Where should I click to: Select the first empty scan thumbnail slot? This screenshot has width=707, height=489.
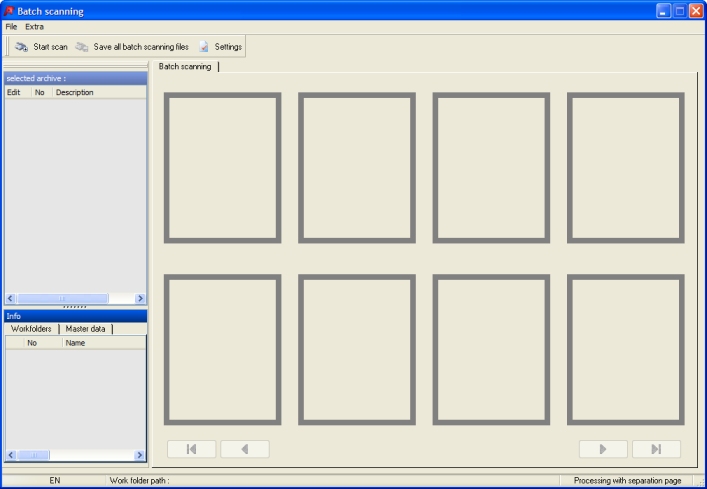coord(222,167)
